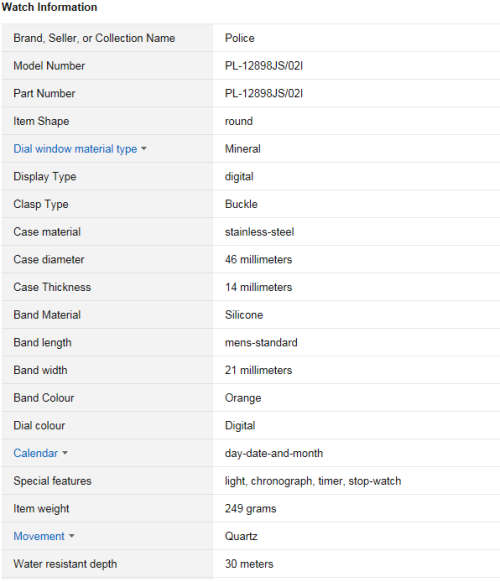Select the Orange band colour value
This screenshot has height=582, width=500.
[x=243, y=398]
